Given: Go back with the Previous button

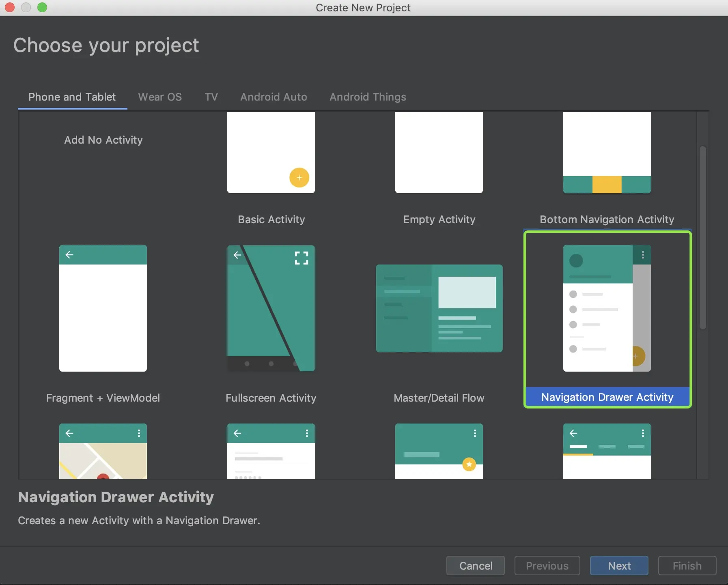Looking at the screenshot, I should (x=547, y=566).
